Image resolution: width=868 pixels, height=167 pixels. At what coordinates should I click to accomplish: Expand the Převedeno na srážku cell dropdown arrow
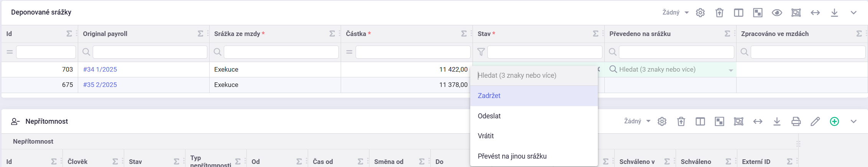point(731,70)
